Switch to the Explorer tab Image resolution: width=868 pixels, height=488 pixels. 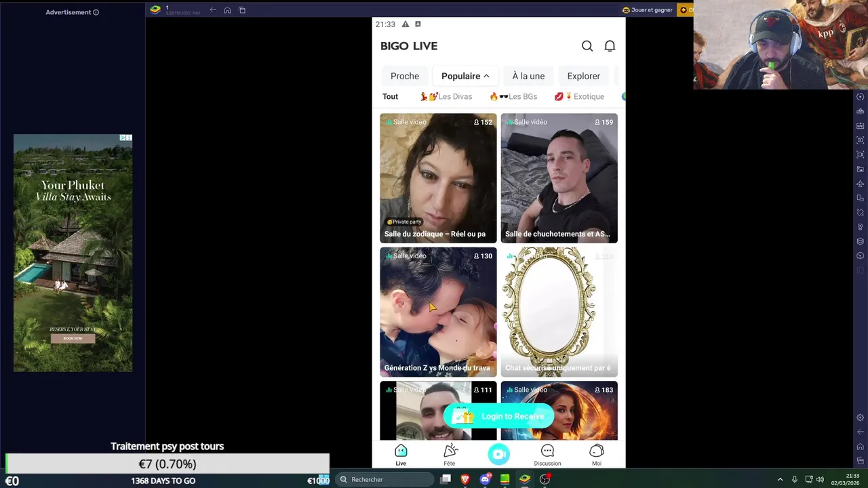tap(584, 76)
